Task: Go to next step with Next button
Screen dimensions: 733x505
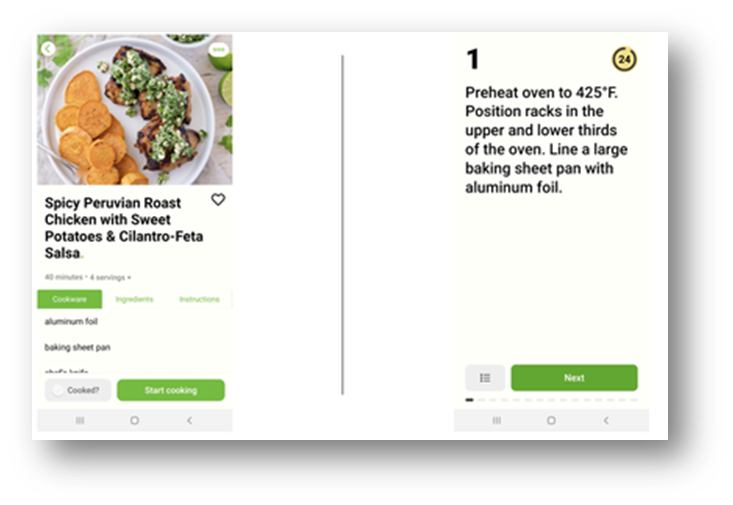Action: click(574, 378)
